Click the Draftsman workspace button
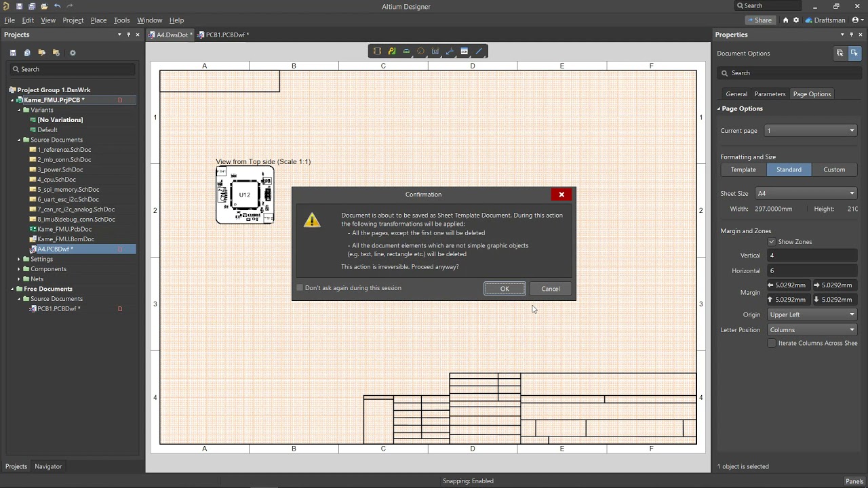The height and width of the screenshot is (488, 868). [x=825, y=20]
